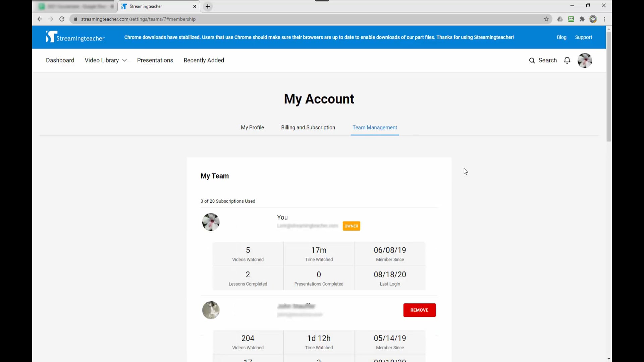Switch to the My Profile tab
This screenshot has height=362, width=644.
[252, 127]
